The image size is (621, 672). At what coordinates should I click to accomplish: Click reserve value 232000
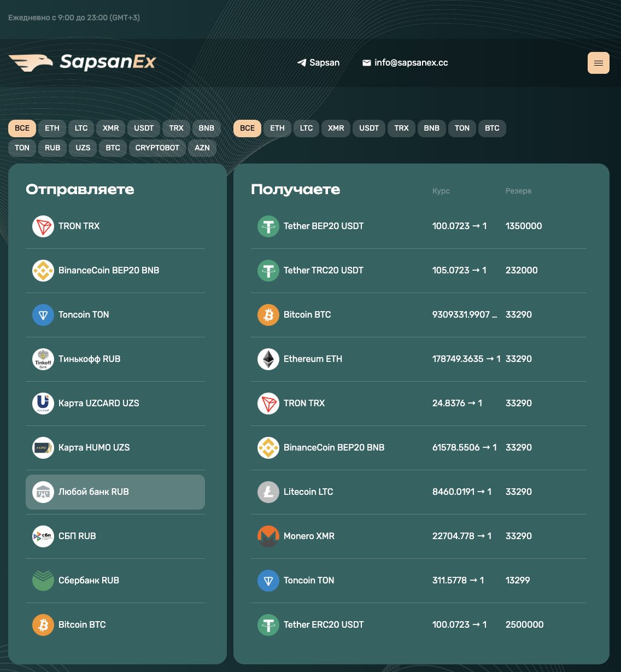pos(522,271)
